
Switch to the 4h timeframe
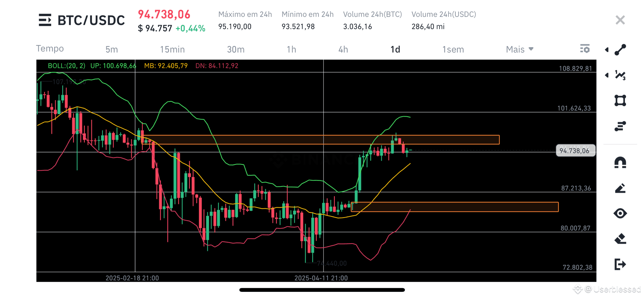point(343,49)
